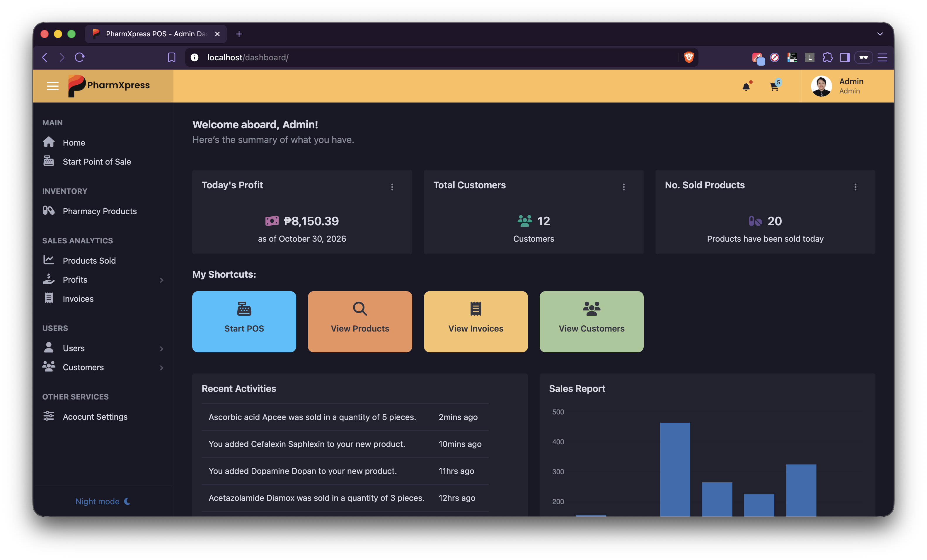Select the Cefalexin Saphlexin activity row

coord(345,444)
